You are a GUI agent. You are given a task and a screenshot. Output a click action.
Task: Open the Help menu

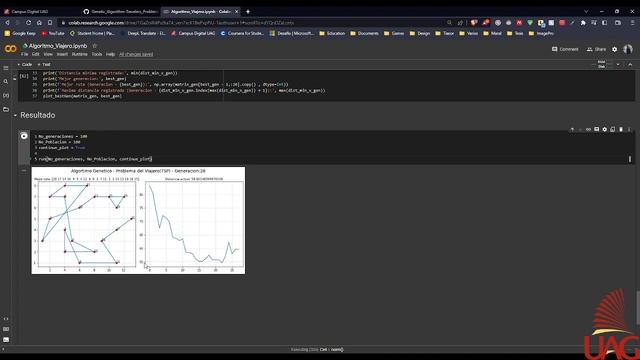[110, 54]
